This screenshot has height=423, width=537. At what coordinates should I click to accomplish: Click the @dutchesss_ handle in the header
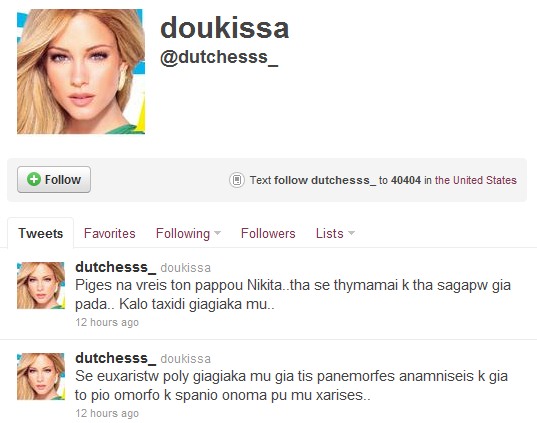(219, 57)
